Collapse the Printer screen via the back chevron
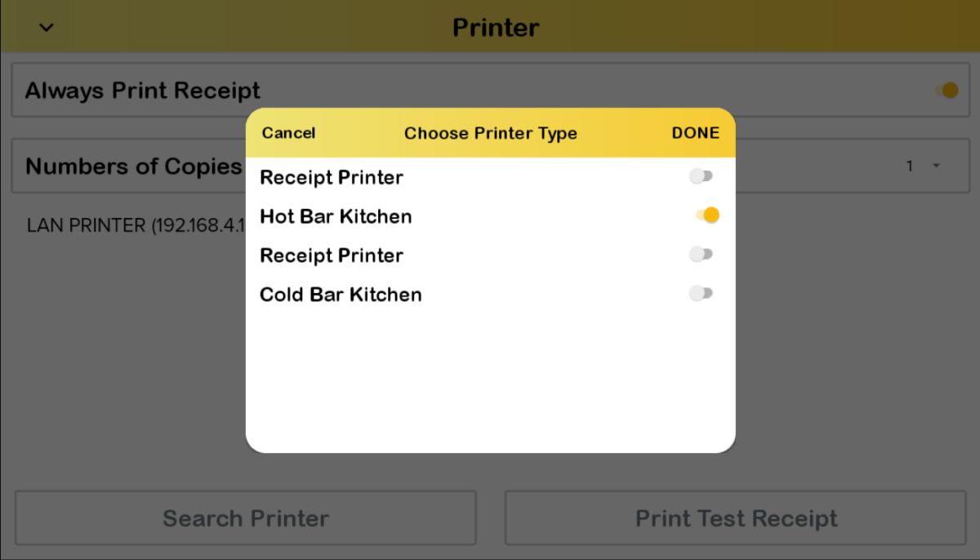This screenshot has width=980, height=560. (46, 27)
